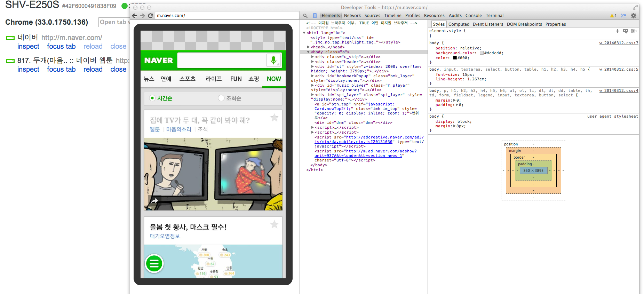
Task: Click the Naver search input field
Action: (221, 60)
